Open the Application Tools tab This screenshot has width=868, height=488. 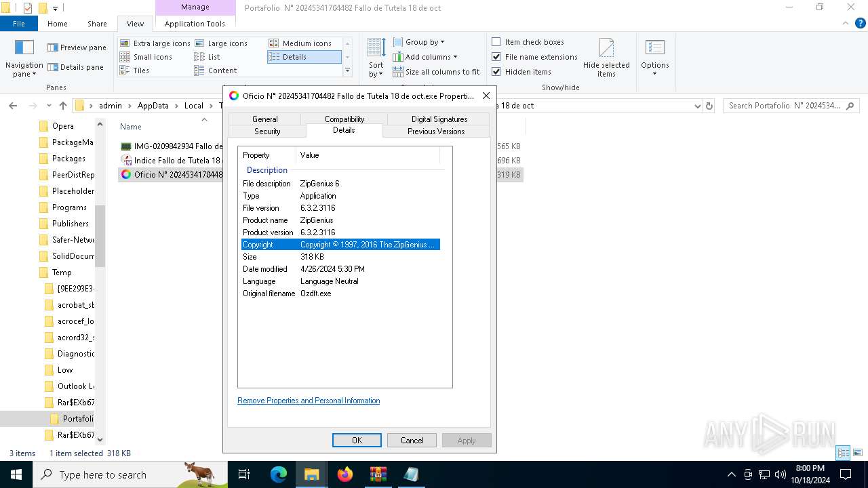pyautogui.click(x=195, y=24)
